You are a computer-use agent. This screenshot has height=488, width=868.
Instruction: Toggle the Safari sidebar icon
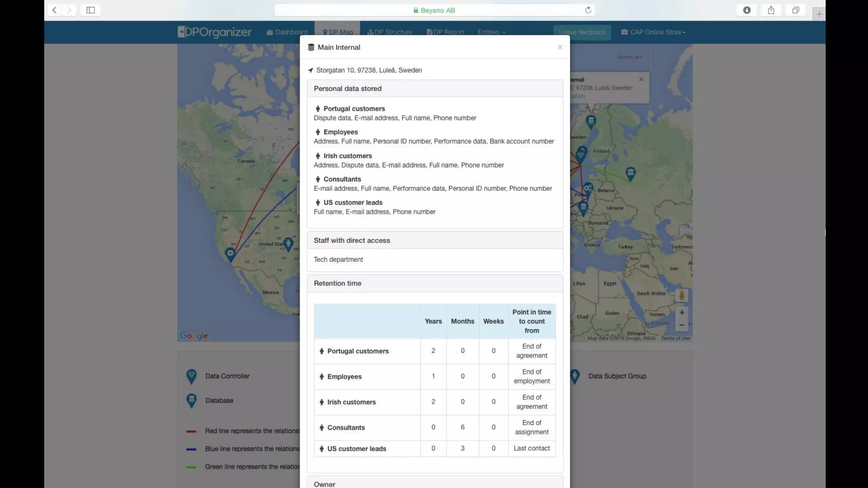pyautogui.click(x=90, y=10)
